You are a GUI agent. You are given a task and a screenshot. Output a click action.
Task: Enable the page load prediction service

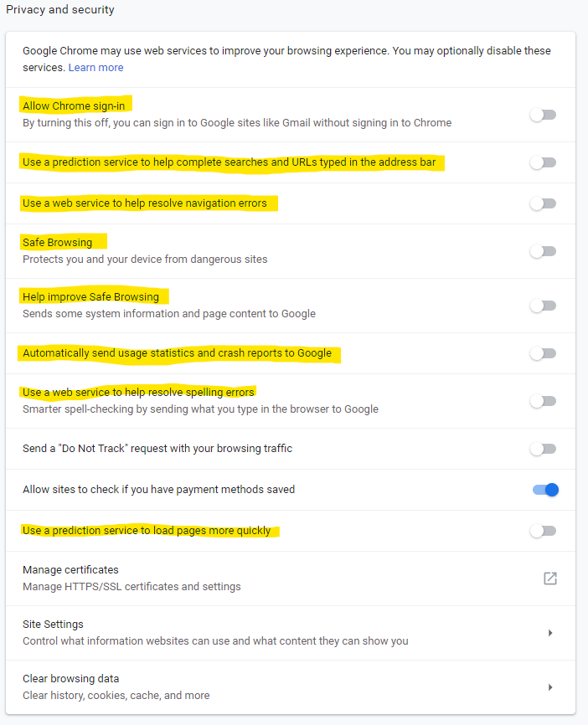[x=542, y=530]
